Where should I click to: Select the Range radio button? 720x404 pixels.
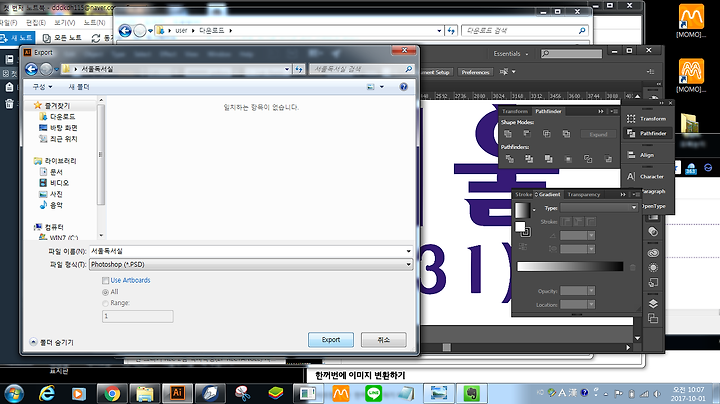pos(106,303)
